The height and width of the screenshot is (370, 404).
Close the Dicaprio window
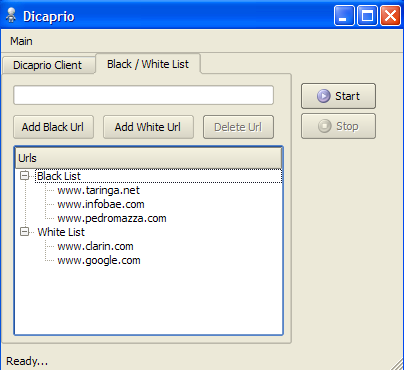tap(390, 15)
